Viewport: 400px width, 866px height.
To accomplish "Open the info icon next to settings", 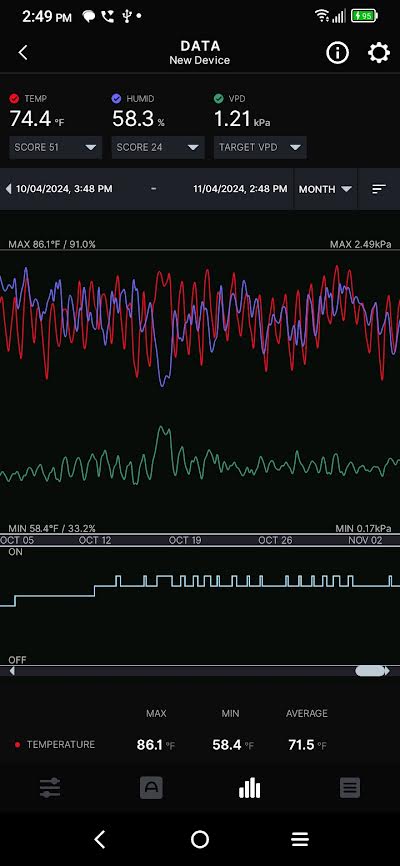I will (337, 53).
